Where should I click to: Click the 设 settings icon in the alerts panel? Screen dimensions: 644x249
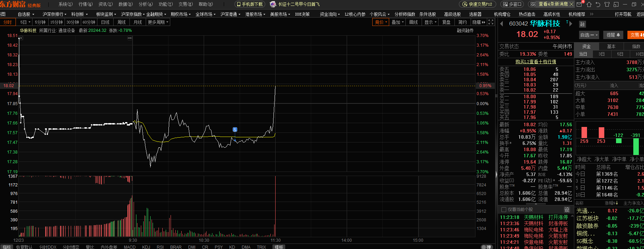tap(567, 210)
